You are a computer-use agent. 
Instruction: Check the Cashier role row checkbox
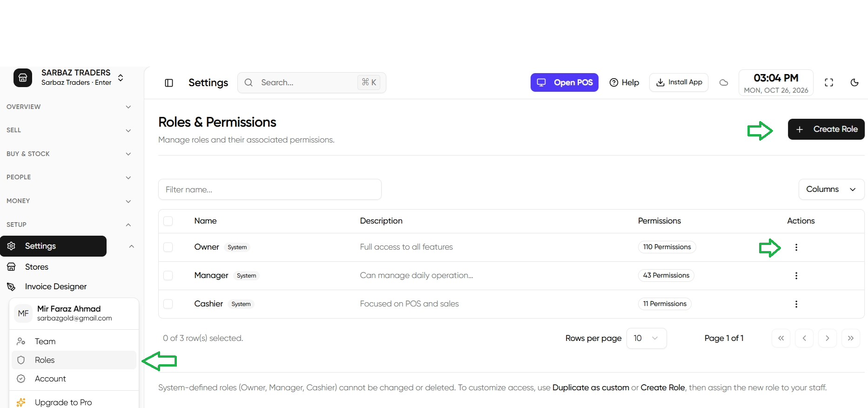click(168, 304)
